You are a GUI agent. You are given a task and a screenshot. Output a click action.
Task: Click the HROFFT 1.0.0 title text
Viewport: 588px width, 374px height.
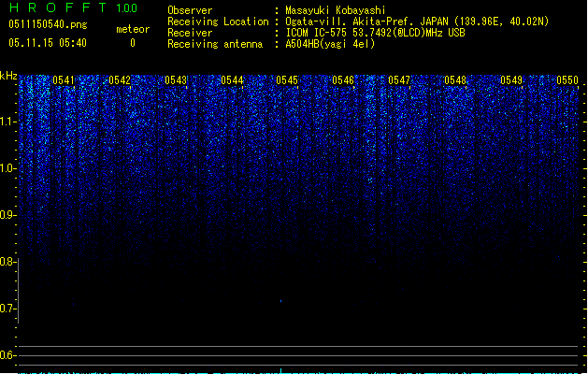coord(73,7)
